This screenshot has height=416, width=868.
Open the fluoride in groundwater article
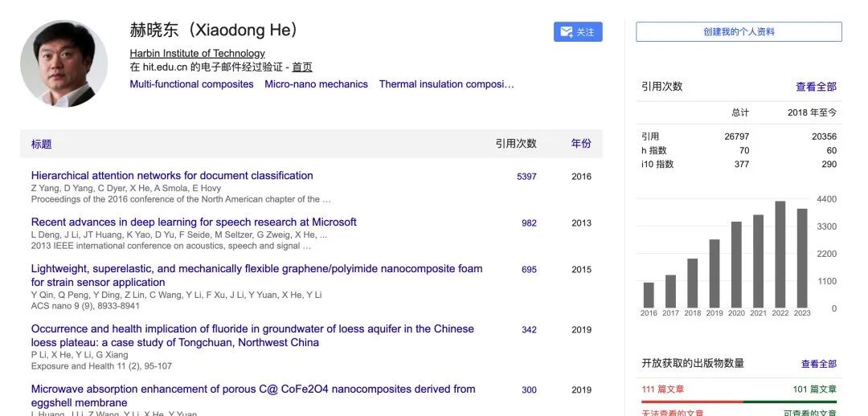tap(252, 335)
